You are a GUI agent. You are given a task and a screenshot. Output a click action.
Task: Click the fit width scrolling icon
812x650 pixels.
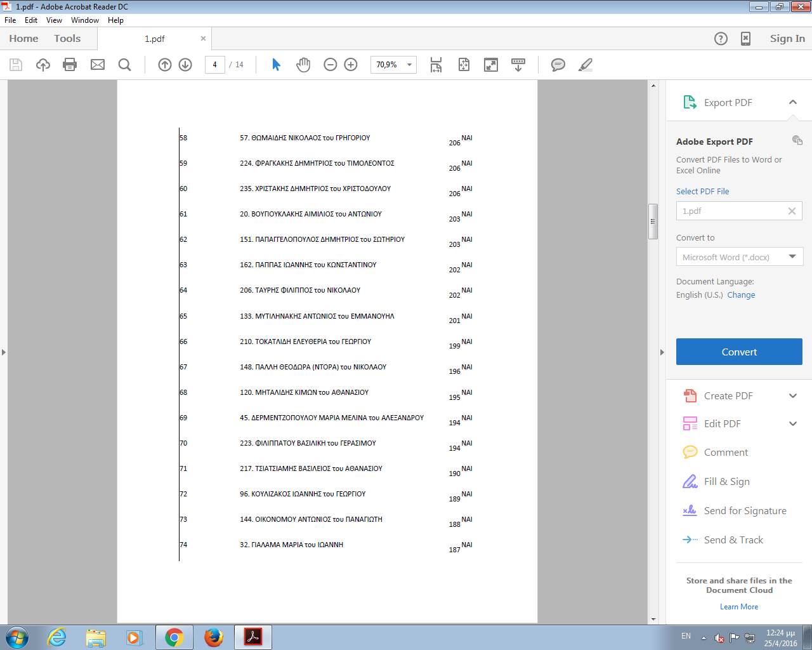click(436, 65)
